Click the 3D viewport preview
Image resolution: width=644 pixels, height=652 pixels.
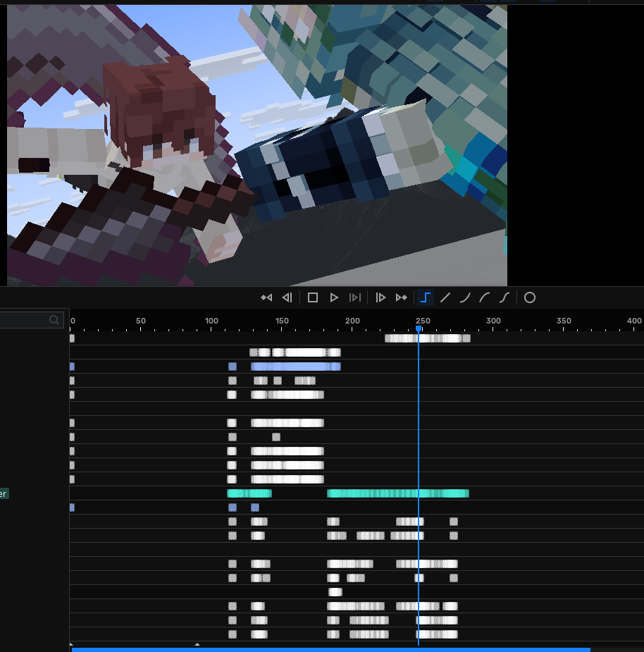coord(257,145)
